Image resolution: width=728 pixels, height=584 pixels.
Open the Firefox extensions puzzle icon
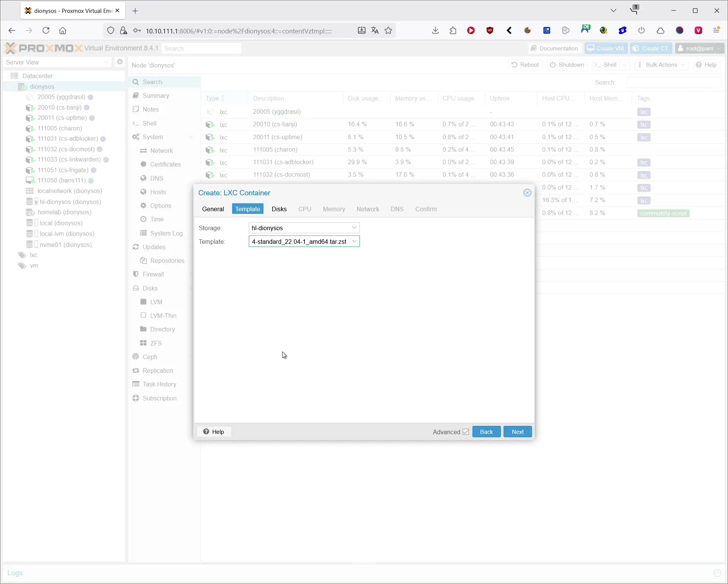(453, 31)
